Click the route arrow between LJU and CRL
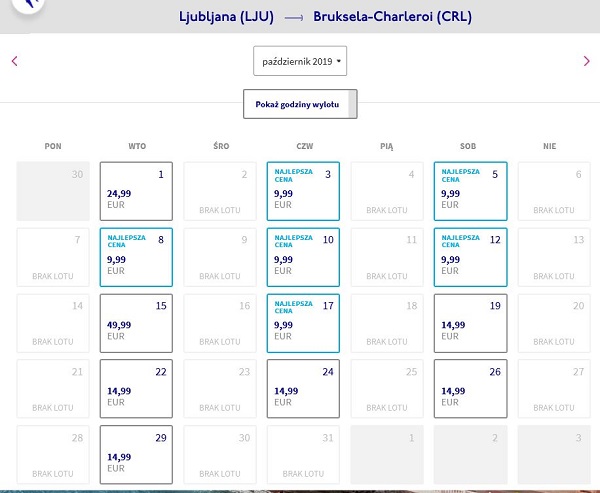The height and width of the screenshot is (493, 600). [x=294, y=18]
